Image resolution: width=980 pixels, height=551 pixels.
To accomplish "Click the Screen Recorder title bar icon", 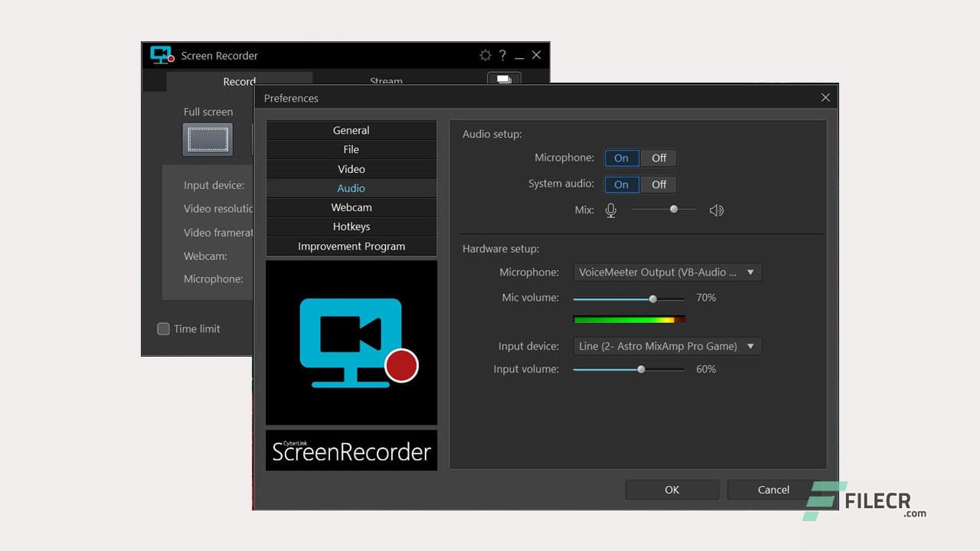I will pyautogui.click(x=161, y=55).
